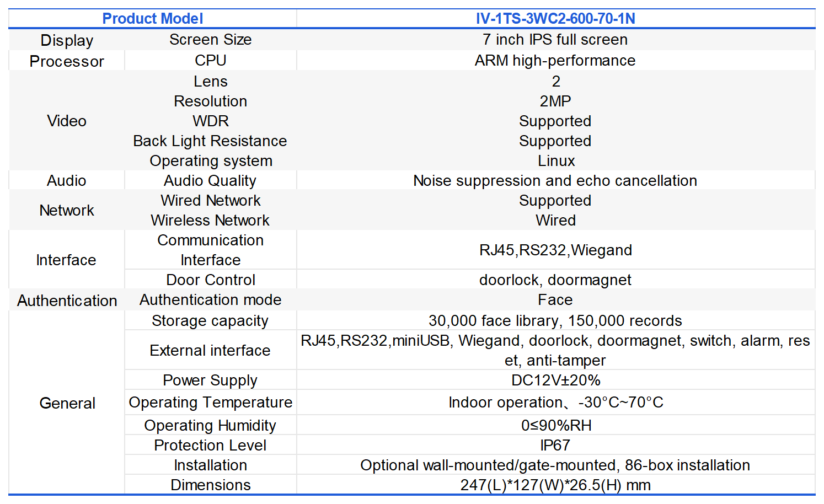This screenshot has width=824, height=504.
Task: Click the 'Product Model' header cell
Action: [x=153, y=19]
